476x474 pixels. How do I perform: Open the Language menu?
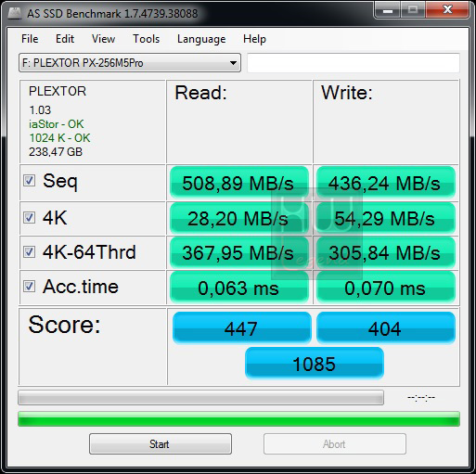coord(201,39)
